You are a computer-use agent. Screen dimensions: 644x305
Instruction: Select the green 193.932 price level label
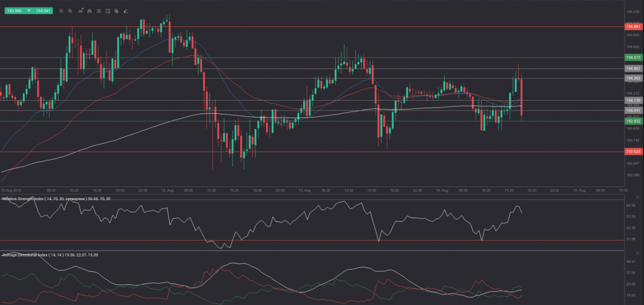tap(633, 121)
